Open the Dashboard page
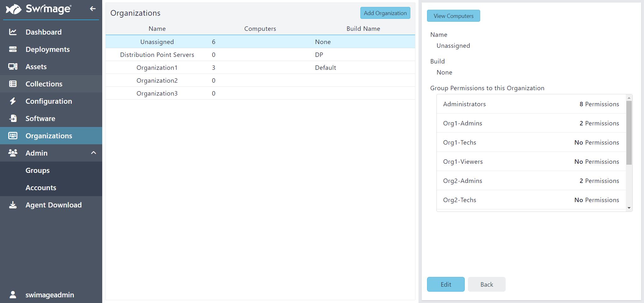Viewport: 644px width, 303px height. tap(51, 32)
